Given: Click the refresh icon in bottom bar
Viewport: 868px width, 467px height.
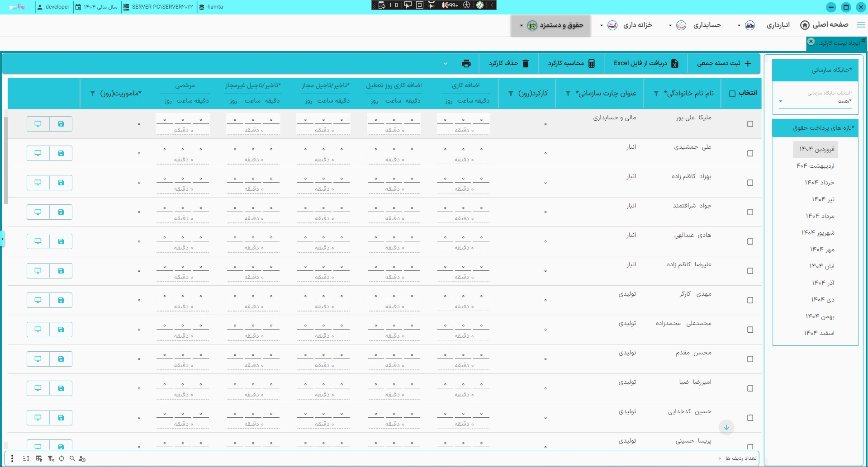Looking at the screenshot, I should [62, 458].
